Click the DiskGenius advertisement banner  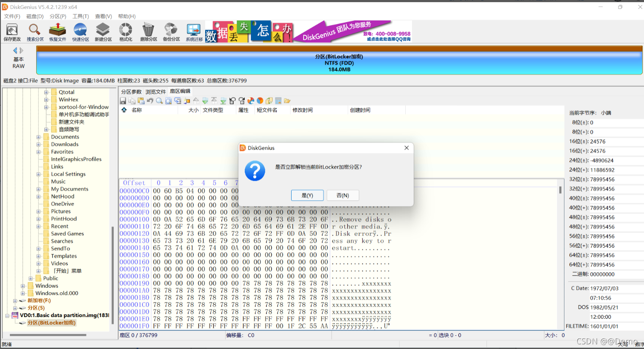[309, 31]
